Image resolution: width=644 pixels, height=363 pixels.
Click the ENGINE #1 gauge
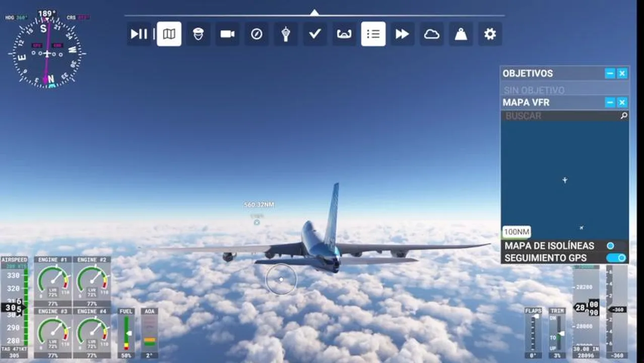53,281
